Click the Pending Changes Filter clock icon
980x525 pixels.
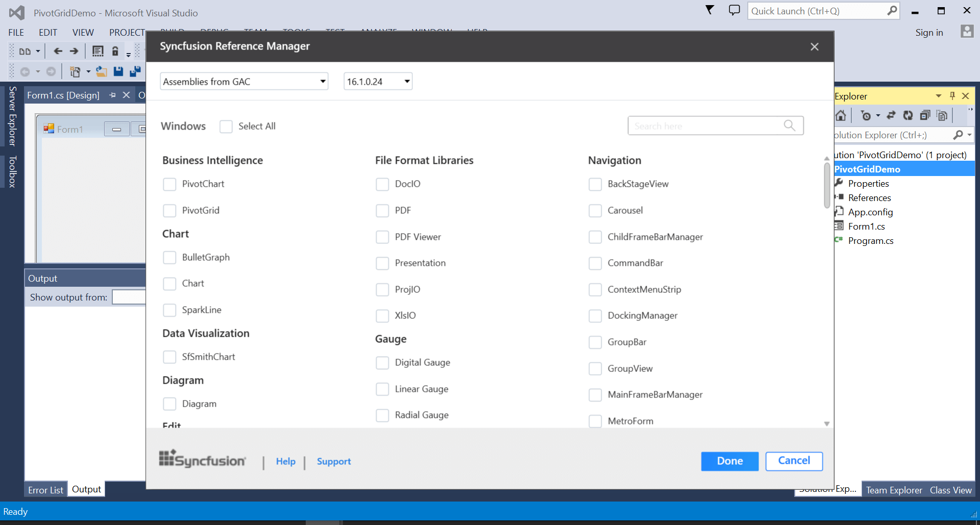(x=866, y=116)
